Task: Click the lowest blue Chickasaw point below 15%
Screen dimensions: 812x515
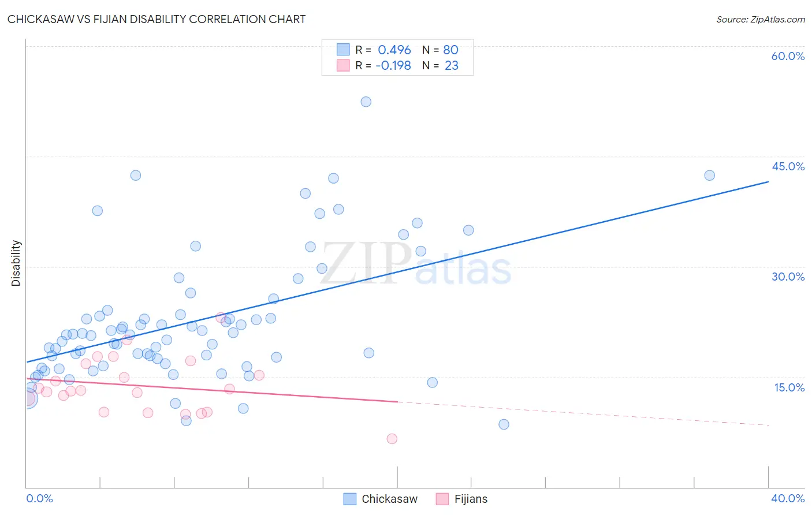Action: click(x=504, y=424)
